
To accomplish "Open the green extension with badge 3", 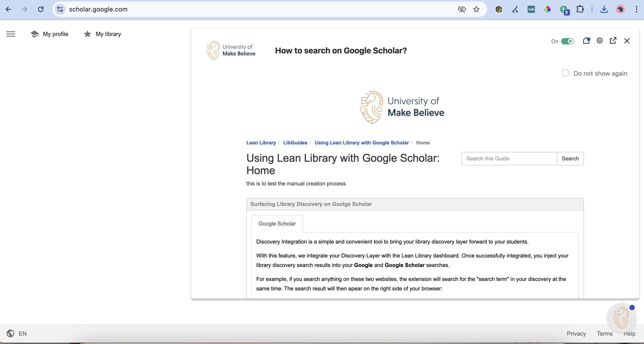I will [x=564, y=10].
